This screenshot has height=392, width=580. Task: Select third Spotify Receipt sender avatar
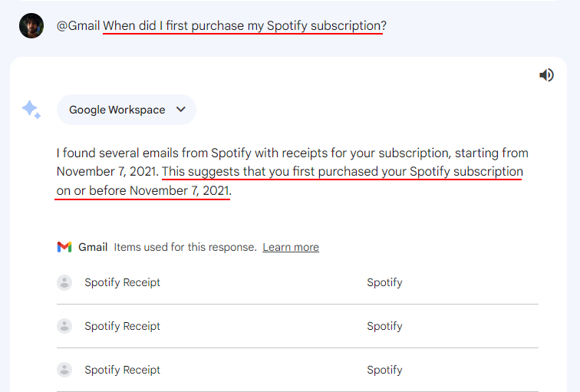coord(64,370)
